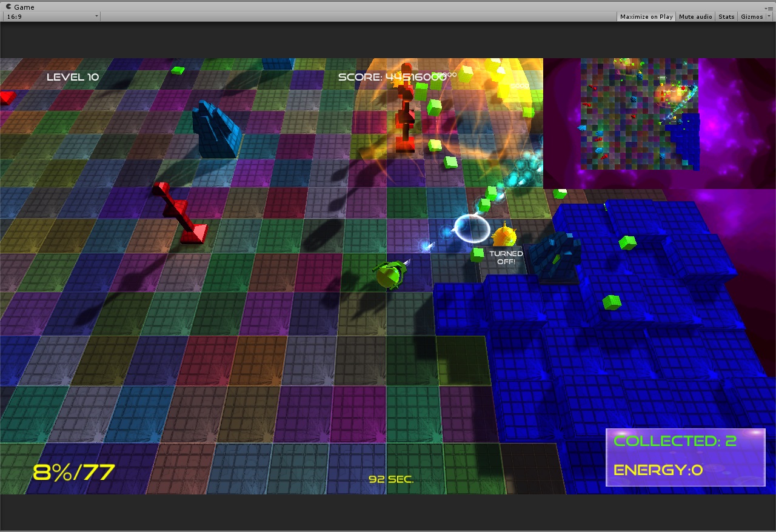Toggle Gizmos display

[x=752, y=16]
